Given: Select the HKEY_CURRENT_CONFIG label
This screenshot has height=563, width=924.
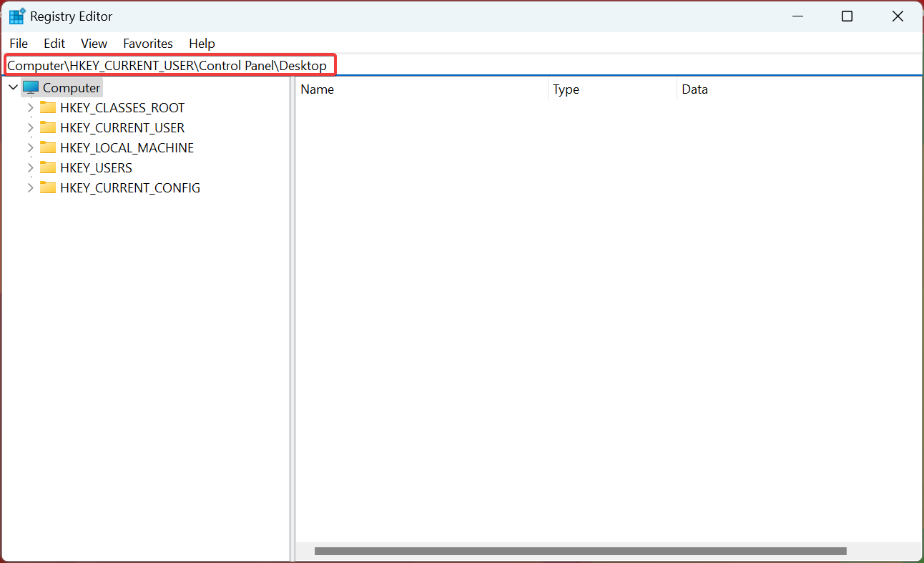Looking at the screenshot, I should (x=130, y=188).
